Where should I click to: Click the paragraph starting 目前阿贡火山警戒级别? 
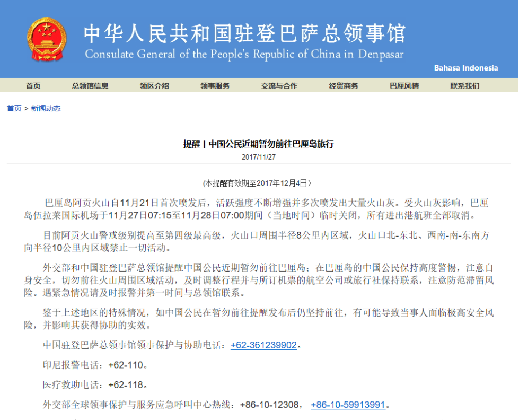pyautogui.click(x=257, y=241)
